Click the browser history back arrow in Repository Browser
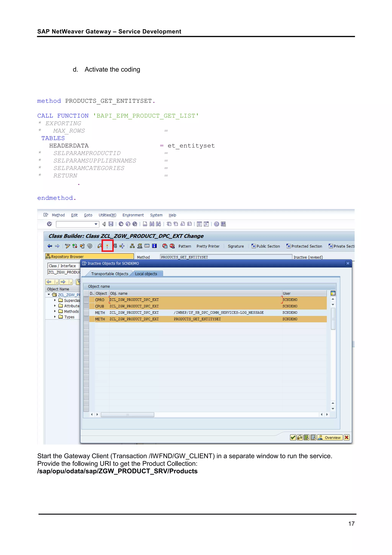This screenshot has width=392, height=555. pos(49,282)
